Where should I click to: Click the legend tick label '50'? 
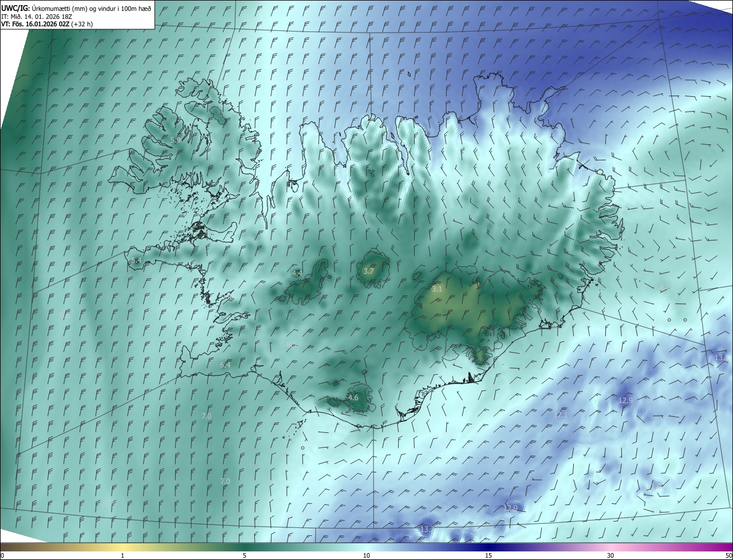[x=728, y=556]
